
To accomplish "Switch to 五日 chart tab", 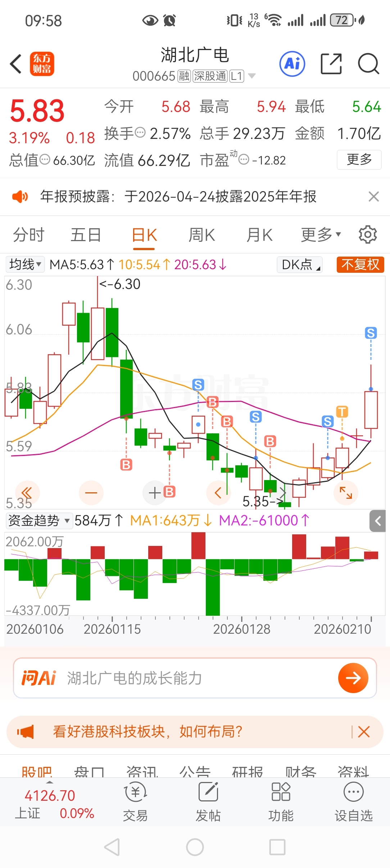I will tap(86, 235).
